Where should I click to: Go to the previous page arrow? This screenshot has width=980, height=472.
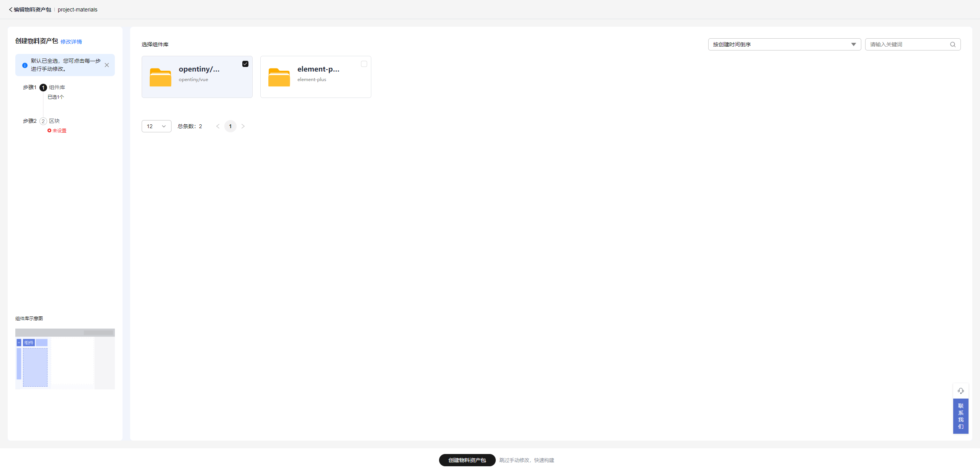coord(218,126)
